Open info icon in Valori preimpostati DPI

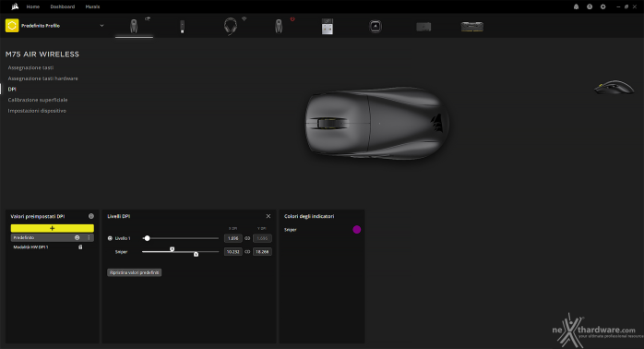click(x=91, y=216)
